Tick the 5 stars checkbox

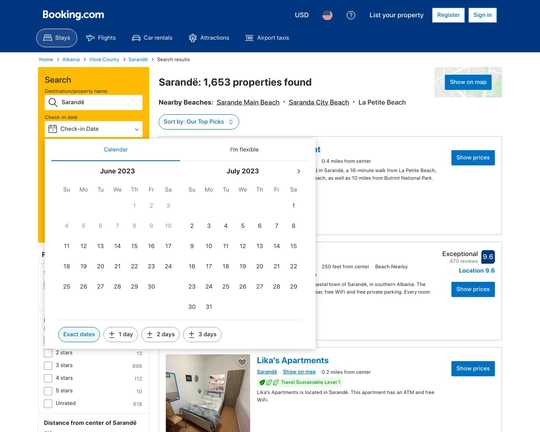click(x=48, y=391)
